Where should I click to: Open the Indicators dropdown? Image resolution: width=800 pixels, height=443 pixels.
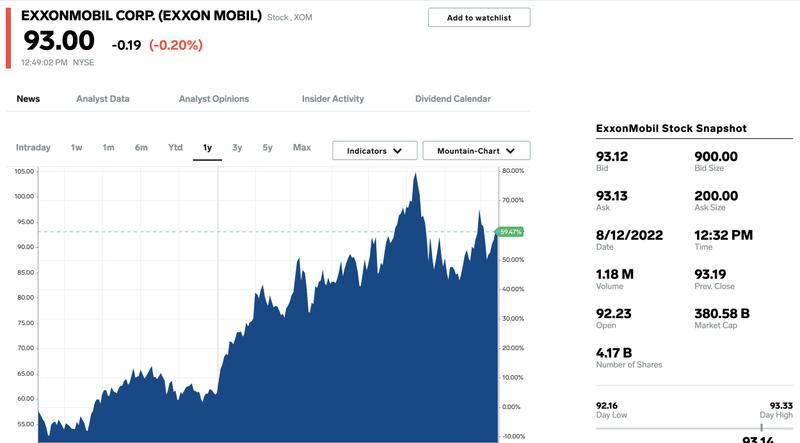click(x=374, y=151)
